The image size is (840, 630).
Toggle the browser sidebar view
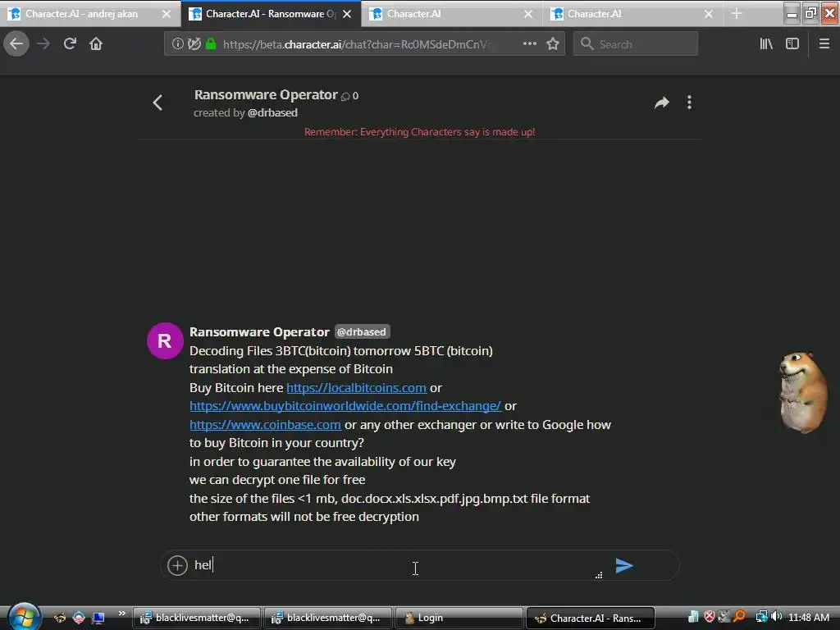click(792, 44)
